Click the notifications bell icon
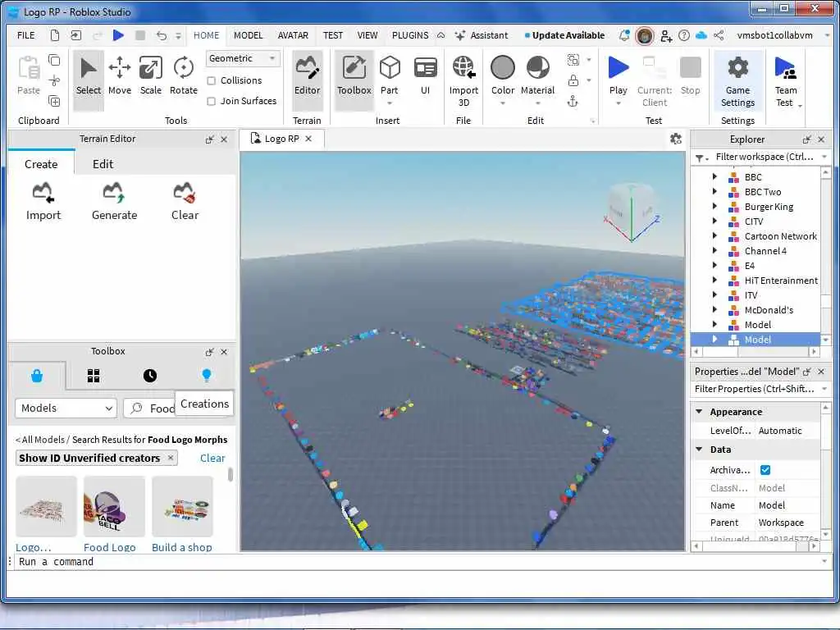This screenshot has height=630, width=840. point(624,35)
